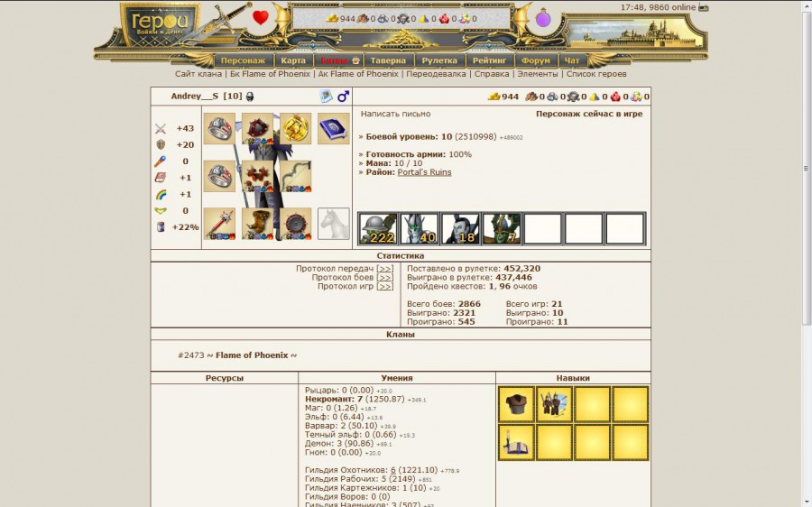Click Написать письмо link

click(x=396, y=114)
